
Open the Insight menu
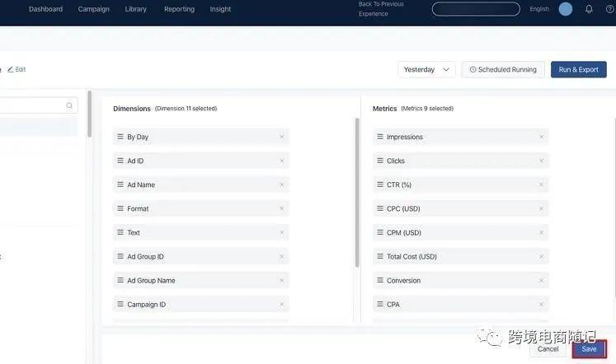pyautogui.click(x=220, y=9)
